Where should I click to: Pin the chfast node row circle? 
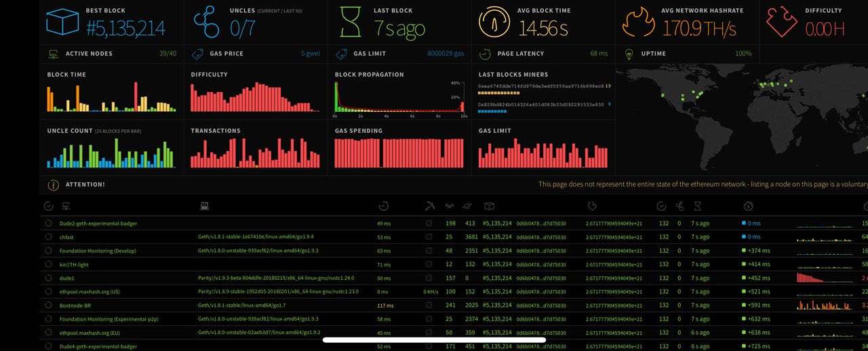(x=49, y=236)
